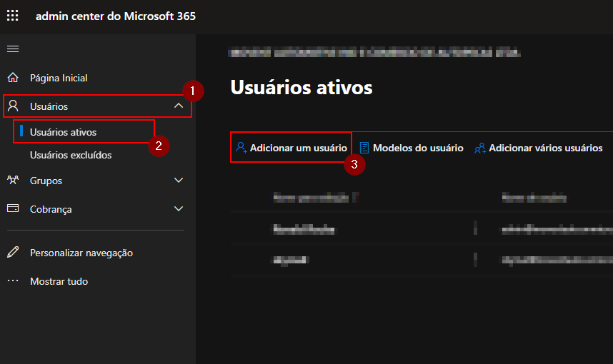Click the person icon next to Usuários

13,106
